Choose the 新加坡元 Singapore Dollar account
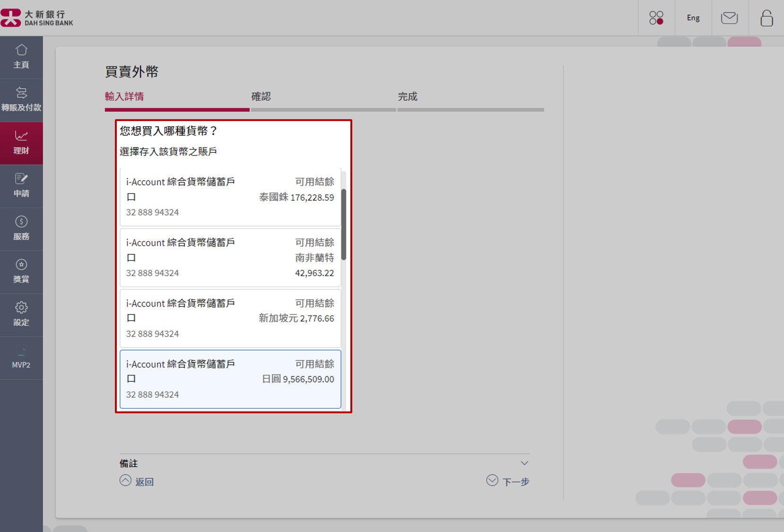This screenshot has height=532, width=784. click(230, 318)
